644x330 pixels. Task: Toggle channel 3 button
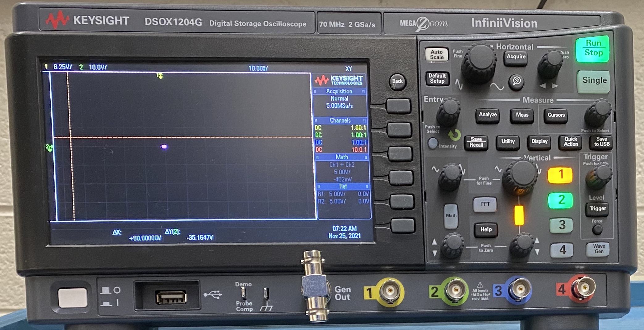point(561,225)
